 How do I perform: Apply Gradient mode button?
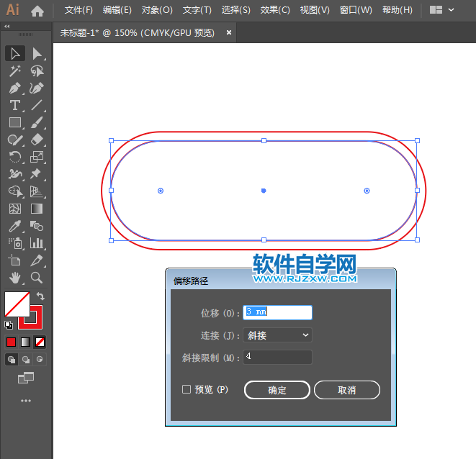[25, 342]
